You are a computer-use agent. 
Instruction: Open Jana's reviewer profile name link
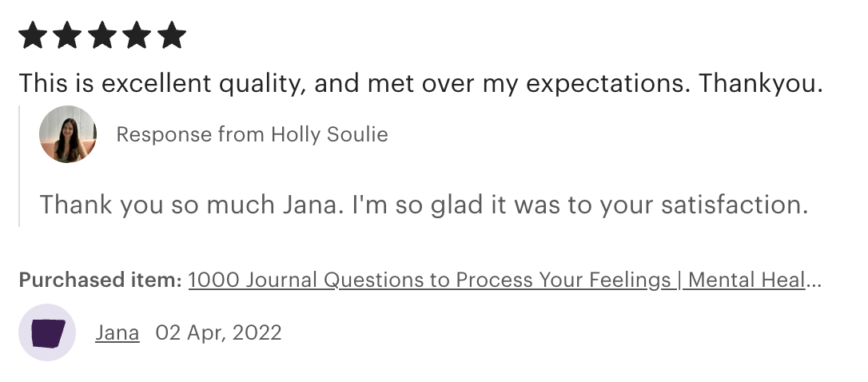117,332
